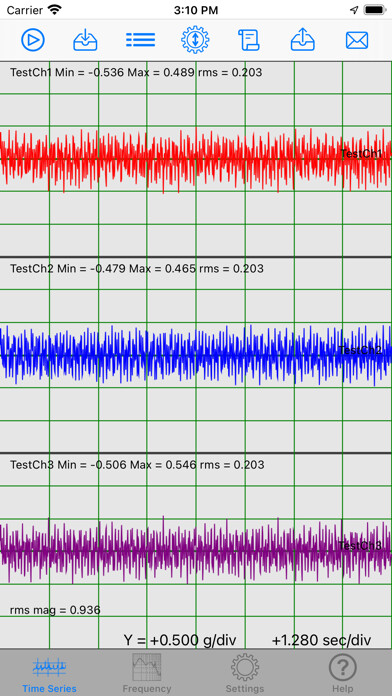The image size is (392, 696).
Task: Switch to the Frequency tab
Action: [x=147, y=673]
